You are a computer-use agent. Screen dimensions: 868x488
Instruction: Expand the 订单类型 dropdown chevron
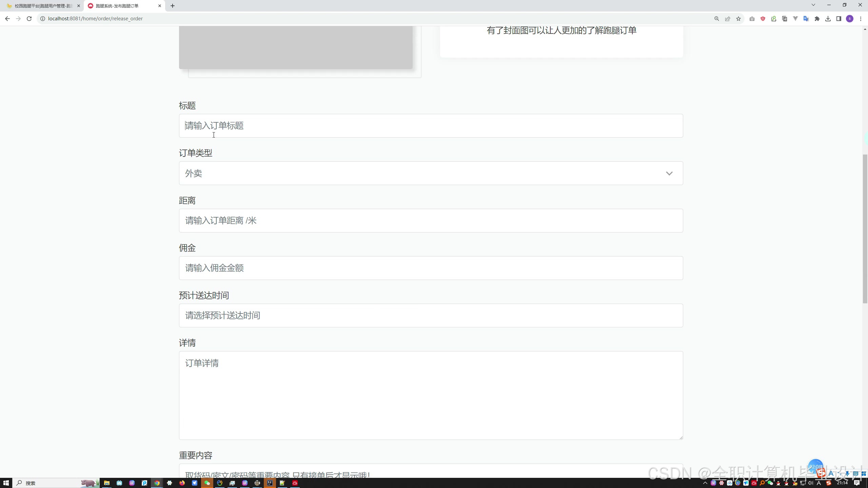coord(669,174)
